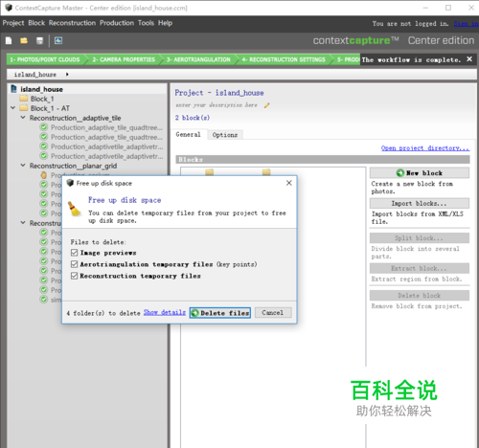This screenshot has width=479, height=448.
Task: Open the Reconstruction menu
Action: pos(72,23)
